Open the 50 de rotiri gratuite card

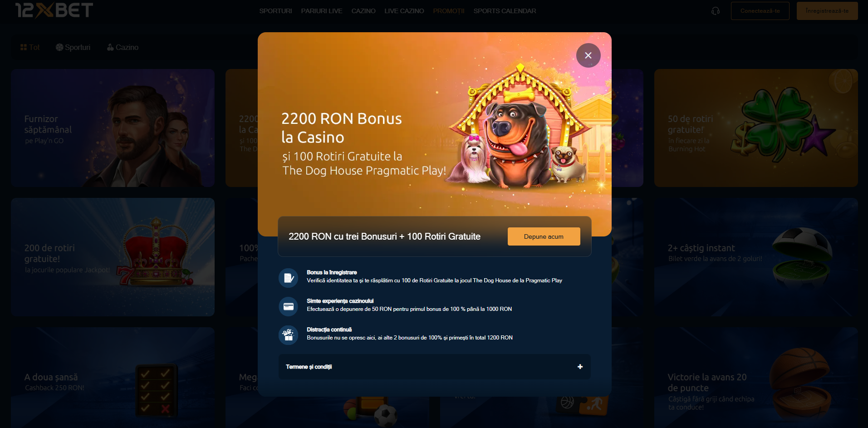coord(756,128)
